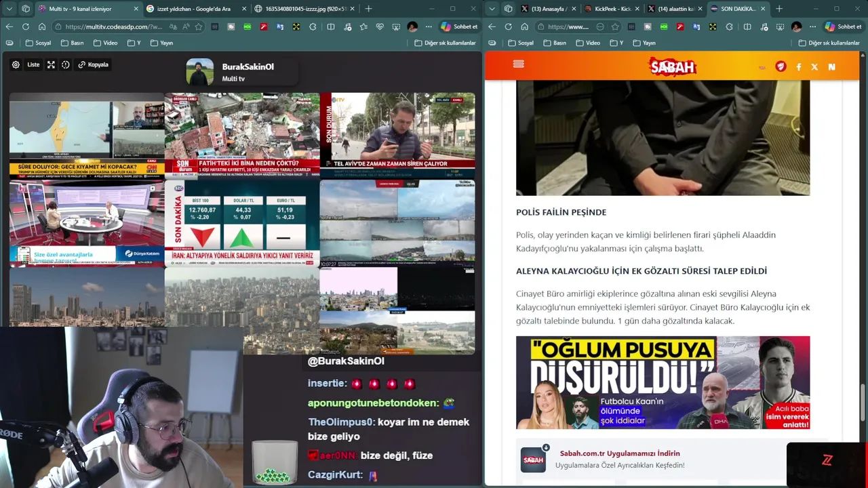
Task: Go to home page in the left browser window
Action: [x=42, y=26]
